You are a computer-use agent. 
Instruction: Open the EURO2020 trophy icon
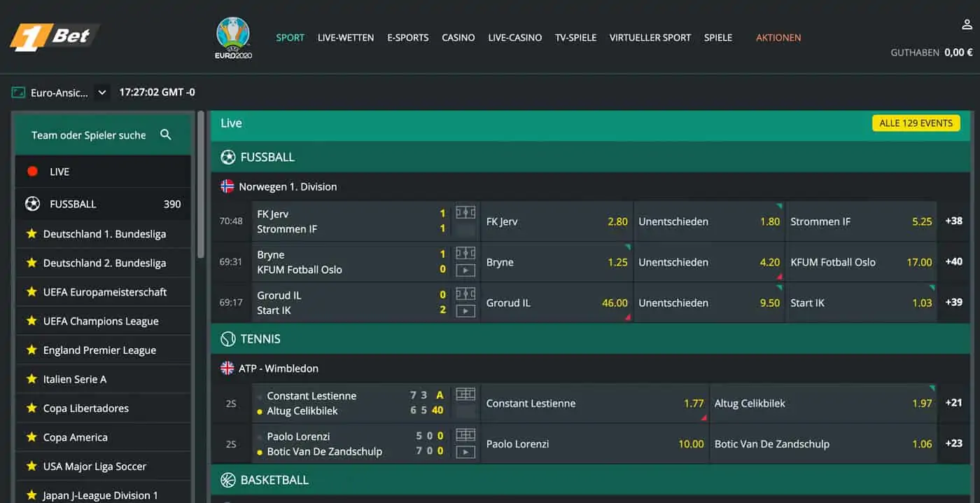(x=233, y=38)
